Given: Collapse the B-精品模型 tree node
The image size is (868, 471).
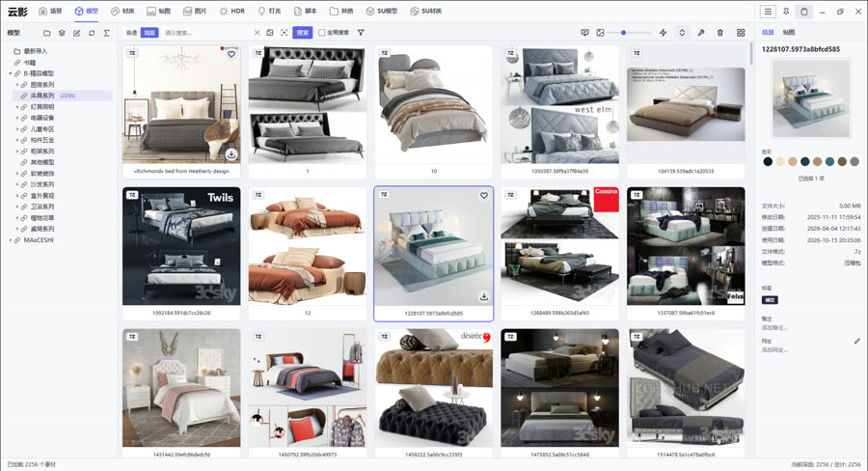Looking at the screenshot, I should (x=10, y=73).
